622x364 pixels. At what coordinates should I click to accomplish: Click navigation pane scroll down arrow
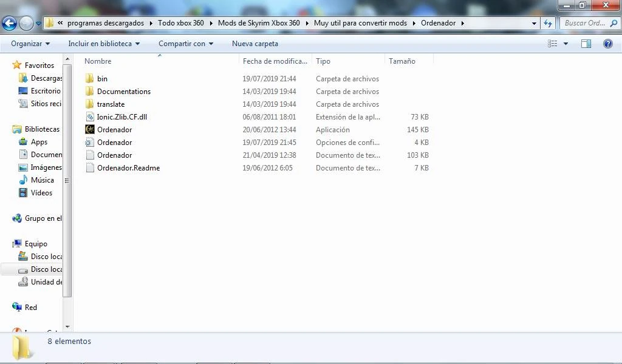[67, 327]
